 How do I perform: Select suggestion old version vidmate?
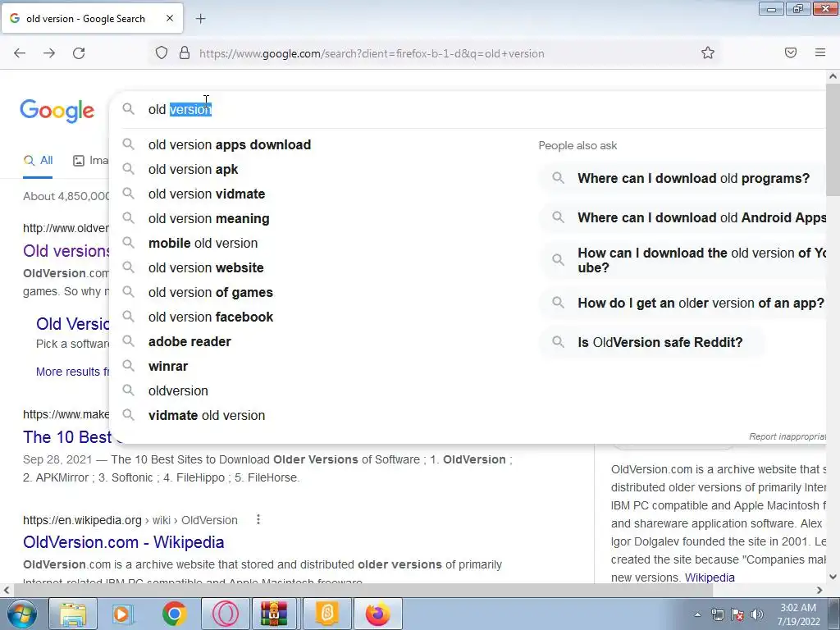207,194
